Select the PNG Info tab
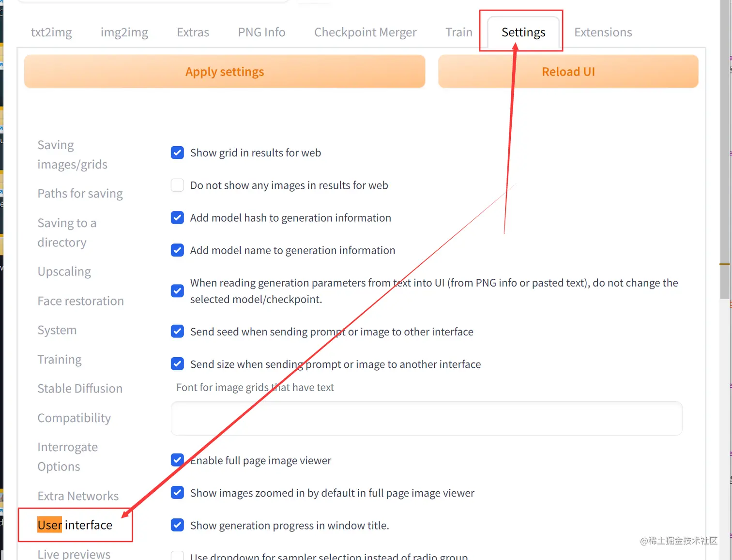Image resolution: width=732 pixels, height=560 pixels. tap(261, 32)
